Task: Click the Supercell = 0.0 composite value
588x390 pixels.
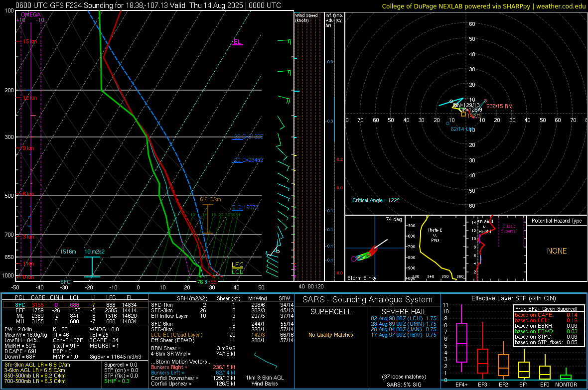Action: point(121,365)
